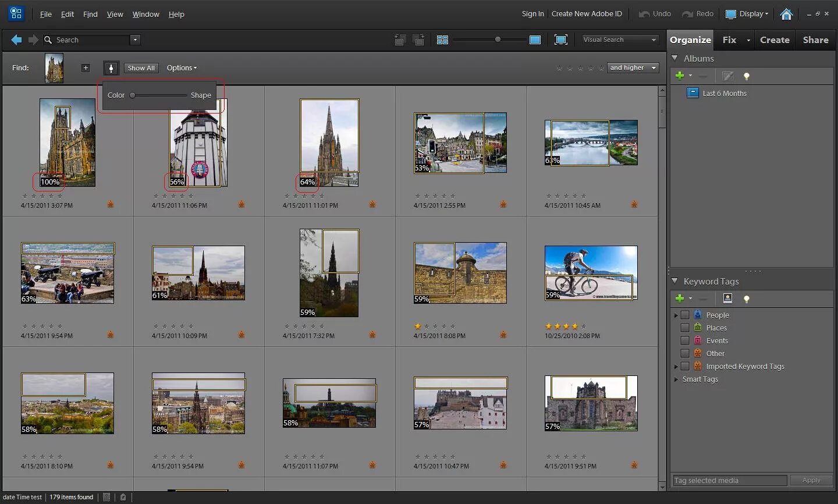Click the Find bar church search thumbnail
The height and width of the screenshot is (504, 838).
54,68
